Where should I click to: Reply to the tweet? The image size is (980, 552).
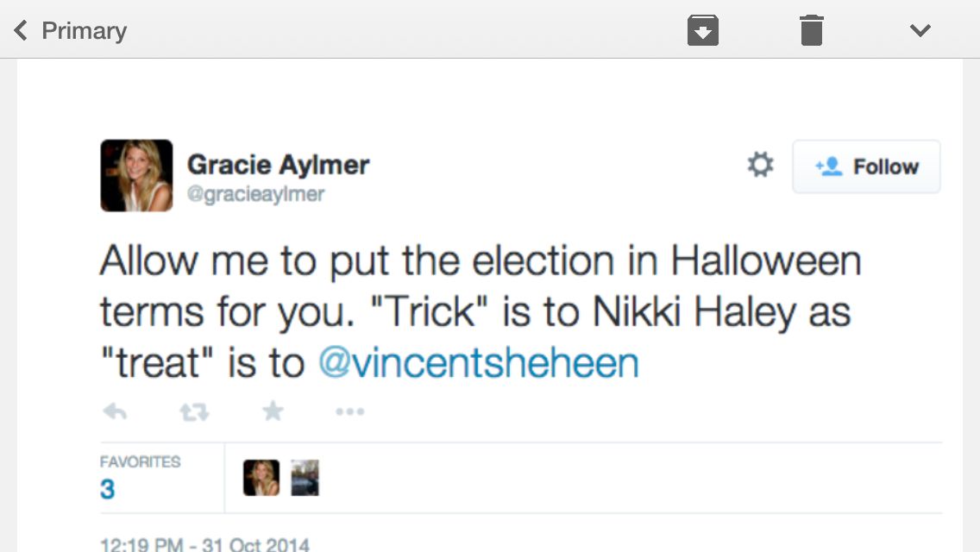coord(115,412)
